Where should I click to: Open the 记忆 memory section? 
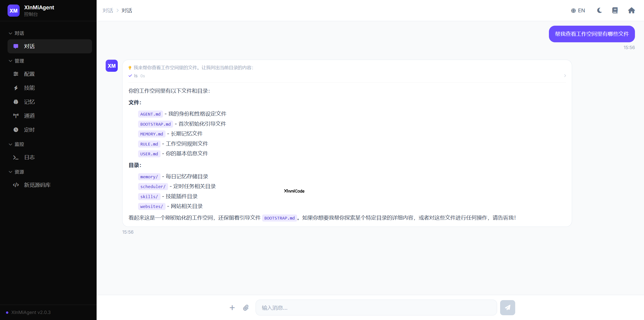[29, 102]
